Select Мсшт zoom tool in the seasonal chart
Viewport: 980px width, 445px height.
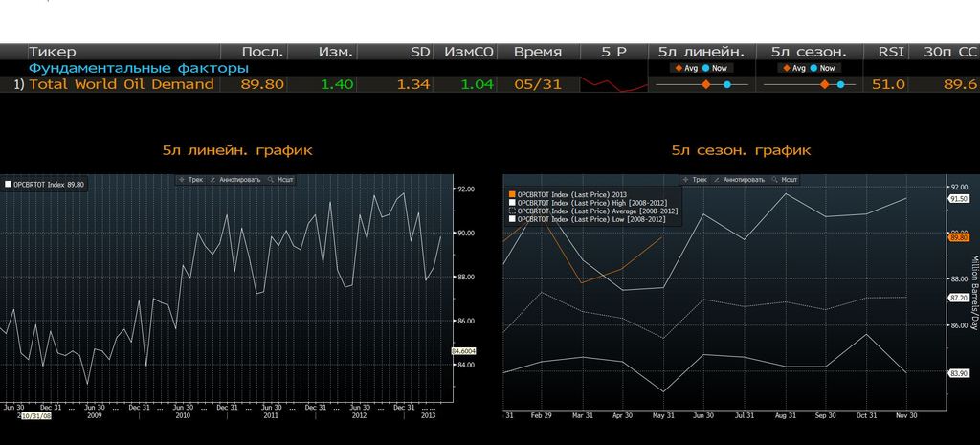click(x=785, y=179)
